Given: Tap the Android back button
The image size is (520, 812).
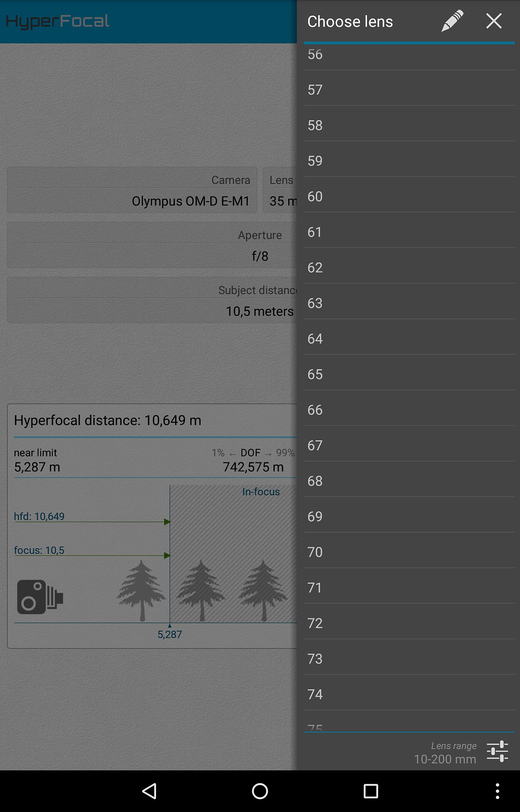Looking at the screenshot, I should point(150,791).
